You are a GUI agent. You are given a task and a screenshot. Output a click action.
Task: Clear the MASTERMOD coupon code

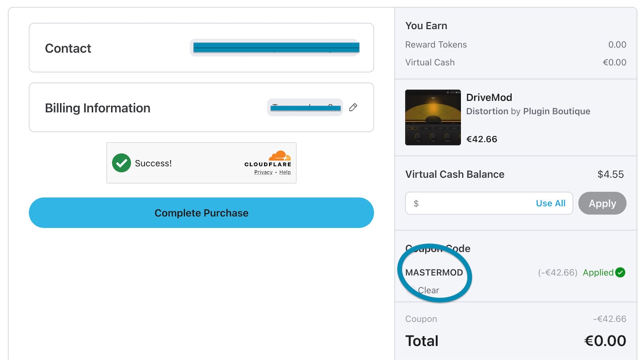[x=428, y=290]
